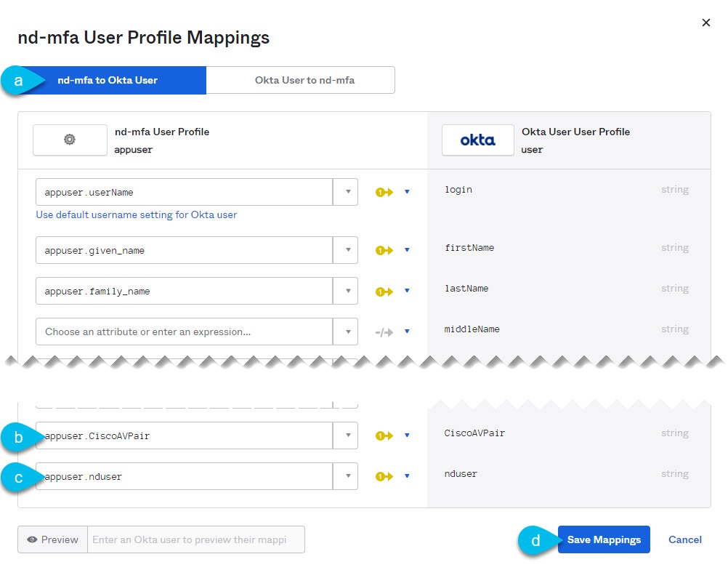The width and height of the screenshot is (728, 570).
Task: Click the Okta logo thumbnail
Action: (x=478, y=140)
